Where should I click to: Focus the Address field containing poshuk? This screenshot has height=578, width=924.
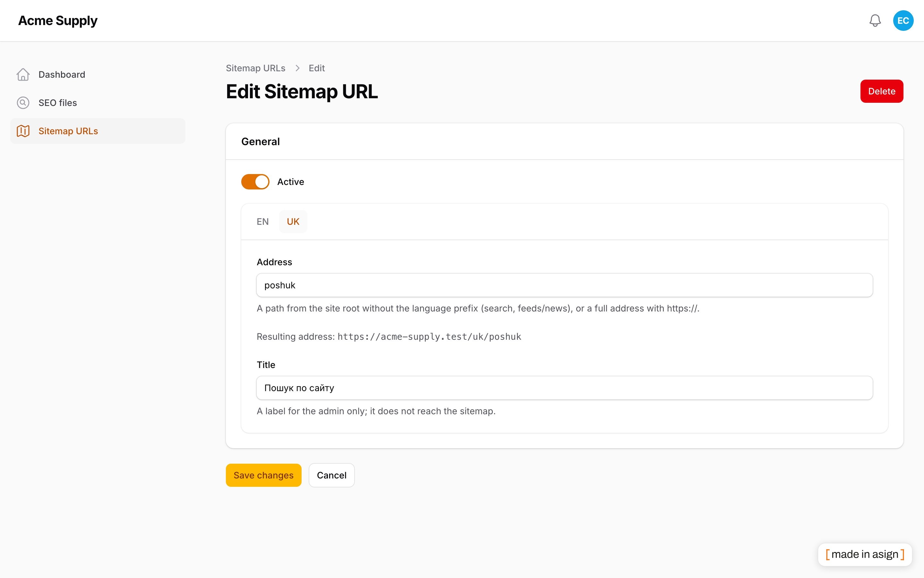coord(564,285)
